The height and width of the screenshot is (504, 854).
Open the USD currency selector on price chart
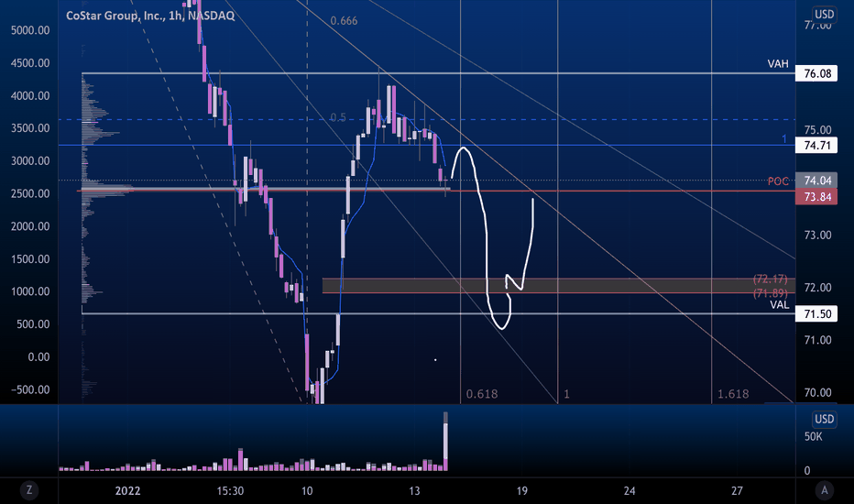point(824,14)
